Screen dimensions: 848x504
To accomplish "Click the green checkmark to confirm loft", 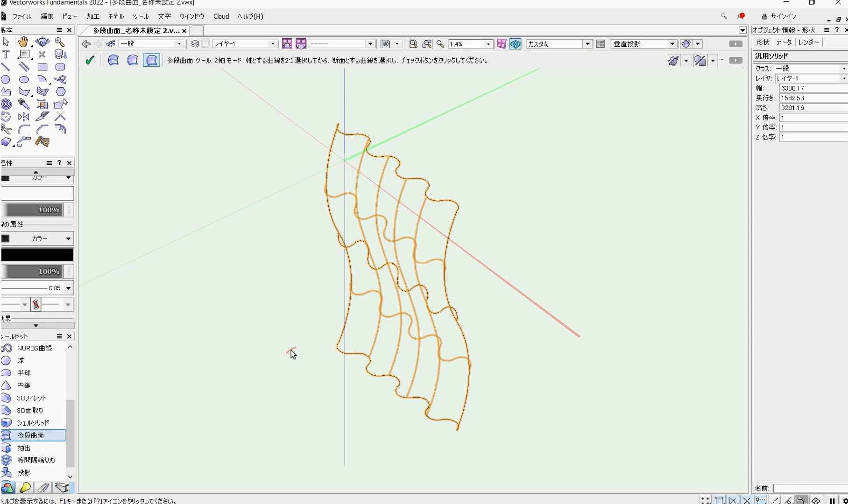I will pyautogui.click(x=90, y=60).
